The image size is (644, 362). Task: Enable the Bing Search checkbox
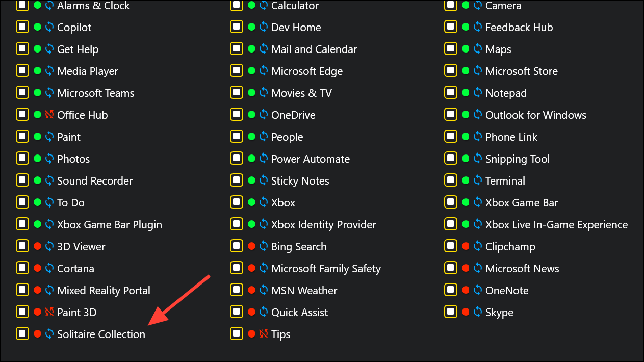[x=237, y=246]
